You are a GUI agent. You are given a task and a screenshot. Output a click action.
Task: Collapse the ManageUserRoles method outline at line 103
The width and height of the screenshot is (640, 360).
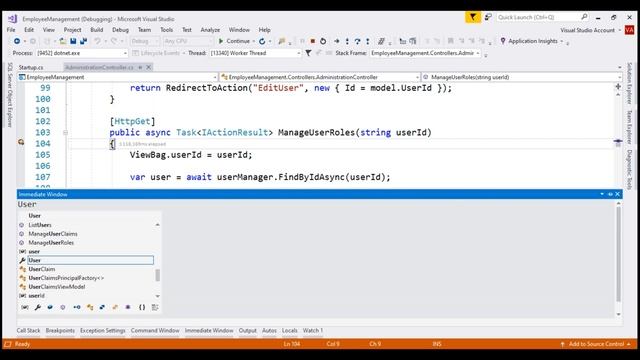tap(65, 133)
